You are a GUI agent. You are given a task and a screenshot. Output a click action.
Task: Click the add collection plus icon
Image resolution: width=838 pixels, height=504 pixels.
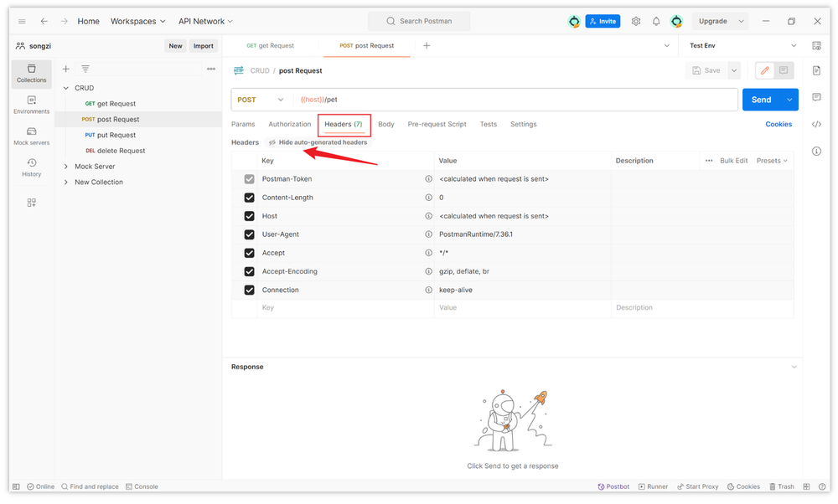[x=66, y=69]
